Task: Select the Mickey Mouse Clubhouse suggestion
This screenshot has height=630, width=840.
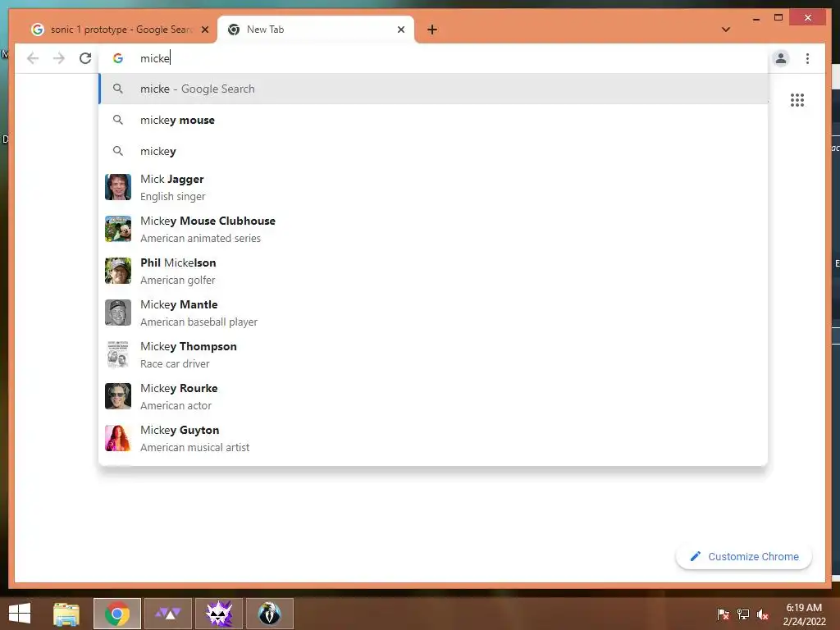Action: pyautogui.click(x=433, y=230)
